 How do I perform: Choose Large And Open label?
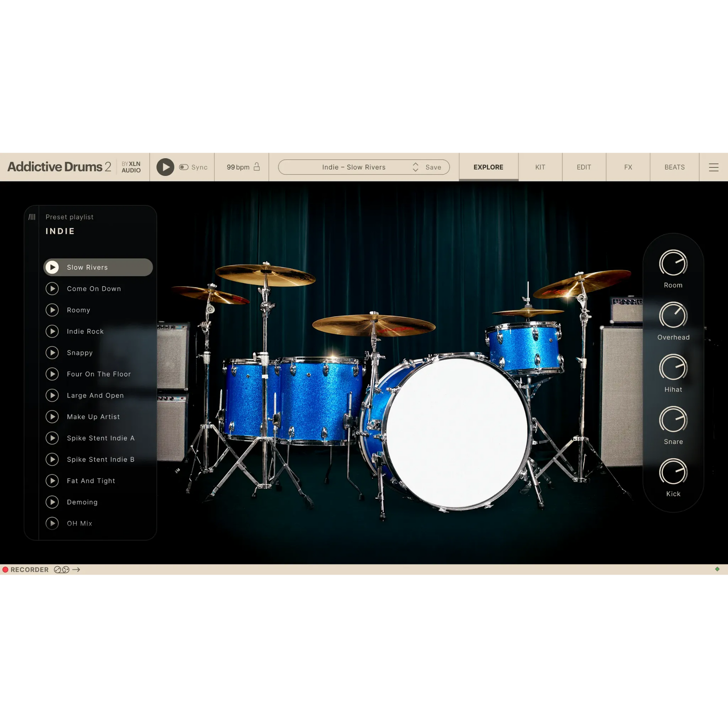tap(95, 396)
